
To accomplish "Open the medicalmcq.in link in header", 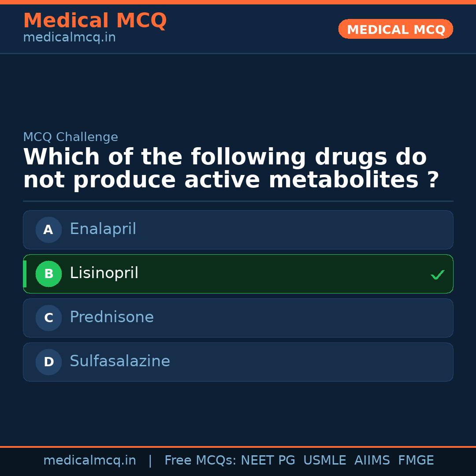I will pos(69,37).
